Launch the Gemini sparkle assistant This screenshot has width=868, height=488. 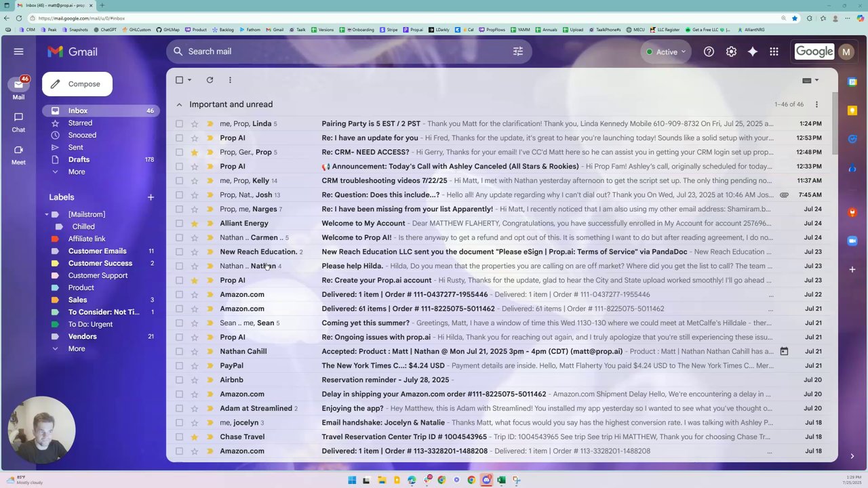coord(753,52)
